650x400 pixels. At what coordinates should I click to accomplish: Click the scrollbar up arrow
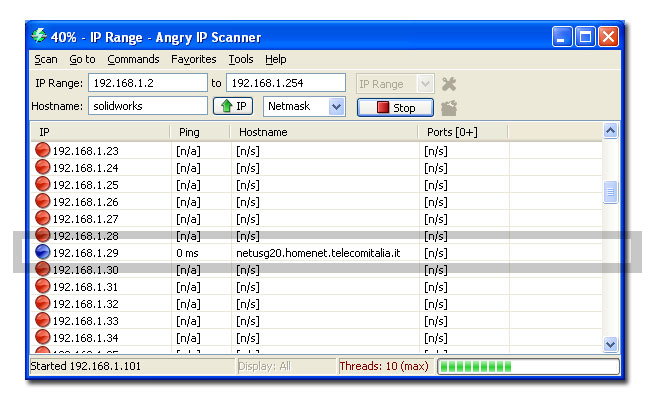click(x=610, y=131)
